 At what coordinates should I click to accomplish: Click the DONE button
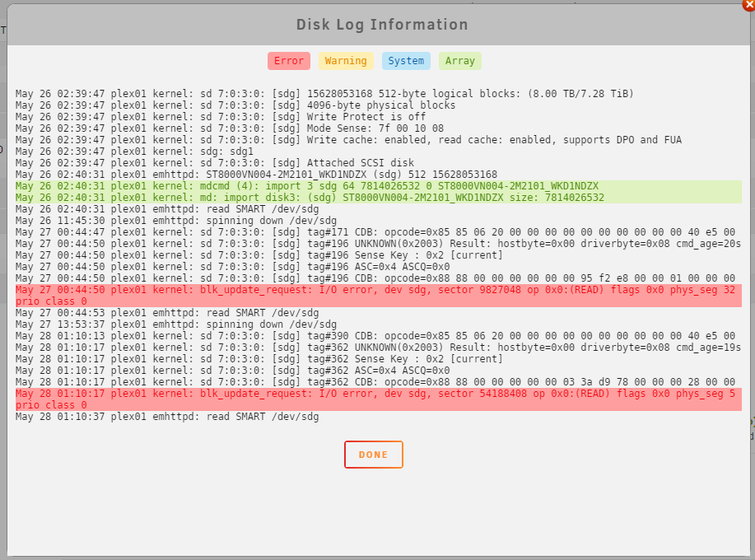(374, 455)
